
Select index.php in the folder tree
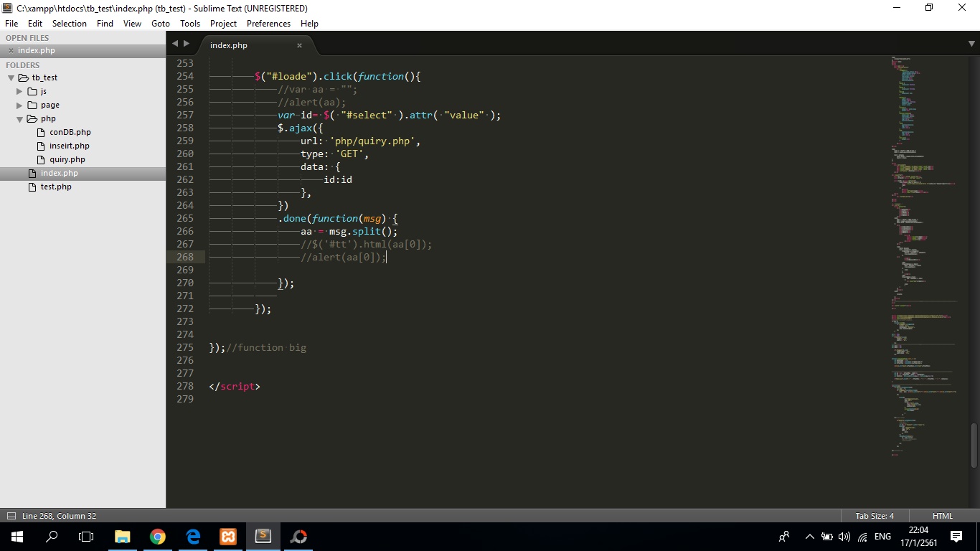(83, 173)
